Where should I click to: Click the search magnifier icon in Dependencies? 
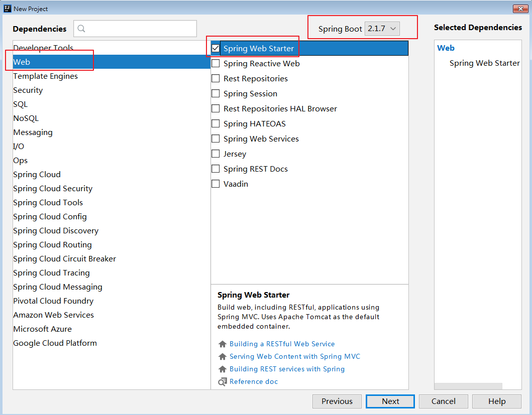81,29
